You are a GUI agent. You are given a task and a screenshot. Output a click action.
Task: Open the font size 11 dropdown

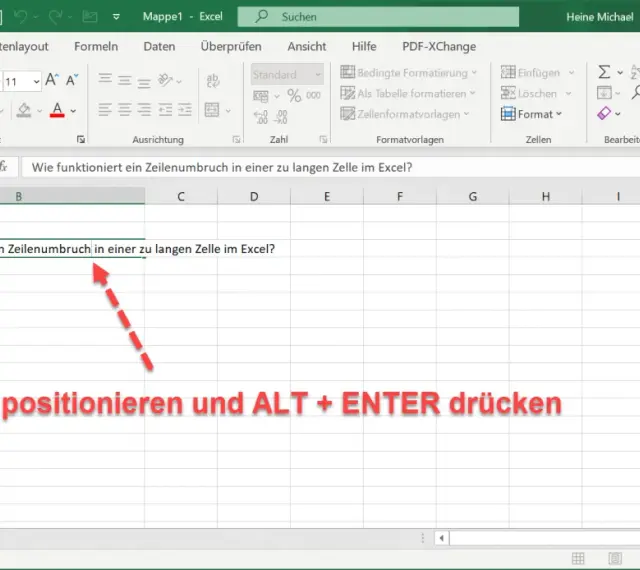(36, 82)
